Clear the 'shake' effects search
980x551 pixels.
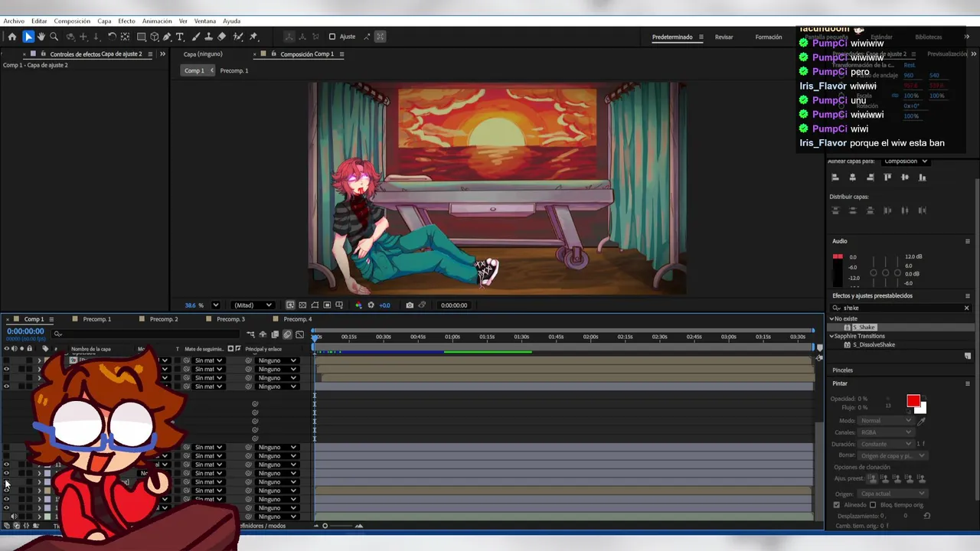[966, 308]
